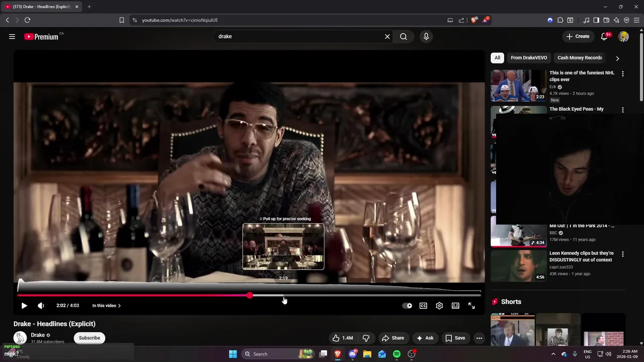Open Drake channel avatar
This screenshot has height=362, width=644.
tap(20, 338)
